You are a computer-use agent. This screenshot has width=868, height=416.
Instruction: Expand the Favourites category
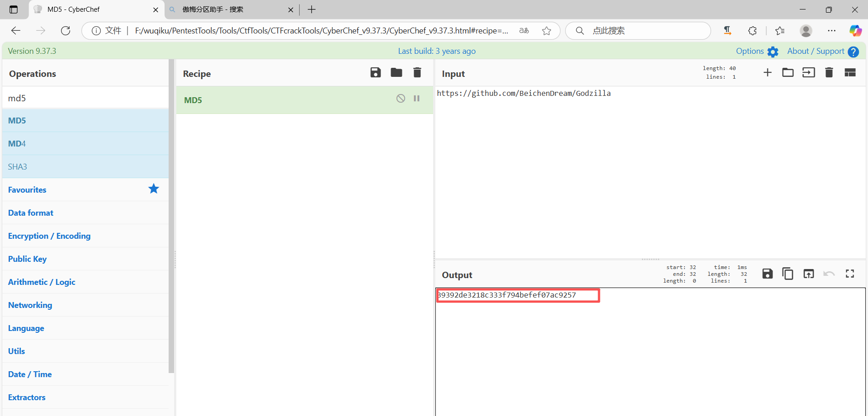pyautogui.click(x=85, y=190)
